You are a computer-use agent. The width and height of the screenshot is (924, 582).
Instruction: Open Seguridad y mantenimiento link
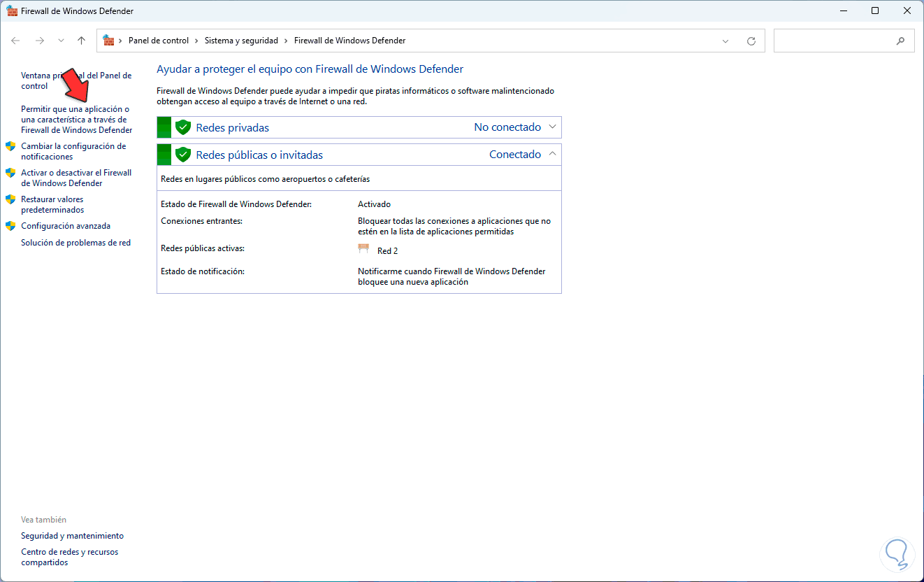pos(72,536)
